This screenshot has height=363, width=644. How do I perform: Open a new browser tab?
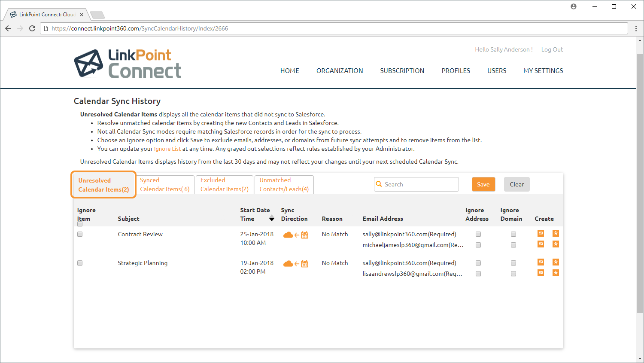point(97,15)
